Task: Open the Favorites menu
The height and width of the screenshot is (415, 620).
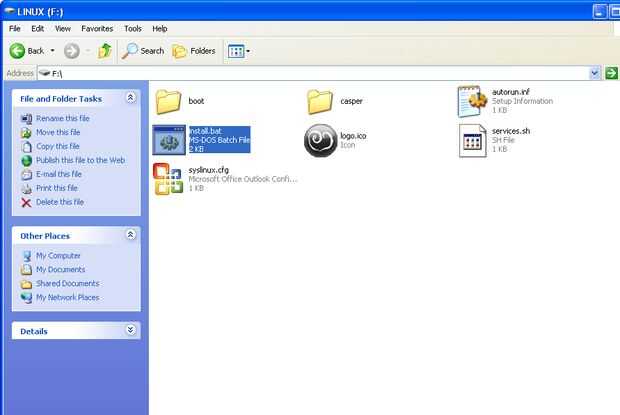Action: coord(97,29)
